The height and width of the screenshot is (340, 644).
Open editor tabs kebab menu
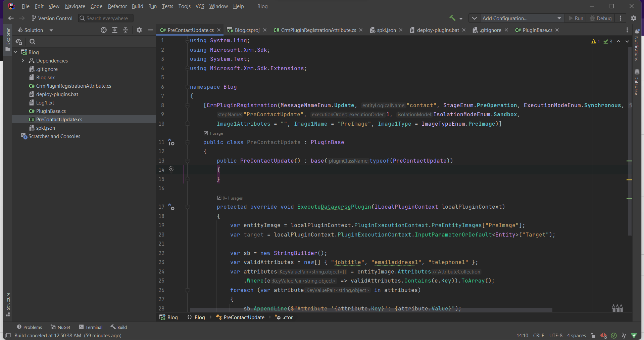[x=627, y=30]
